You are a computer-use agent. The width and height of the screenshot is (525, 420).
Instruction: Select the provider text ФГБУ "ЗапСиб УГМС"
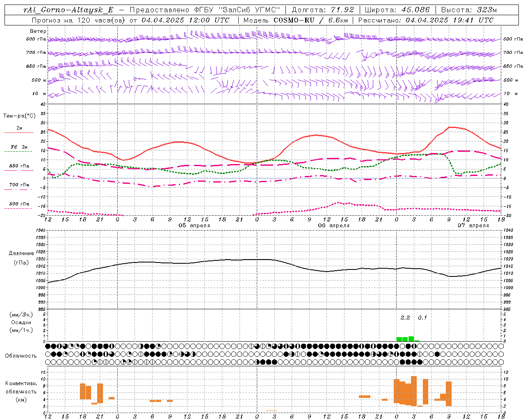237,10
